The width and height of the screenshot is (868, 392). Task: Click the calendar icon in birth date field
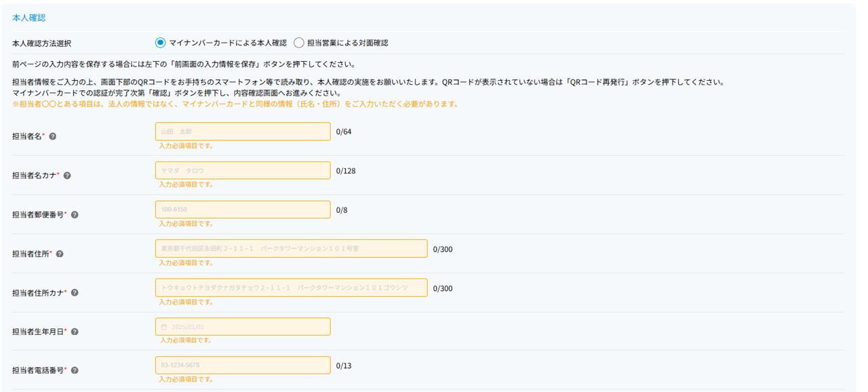163,327
